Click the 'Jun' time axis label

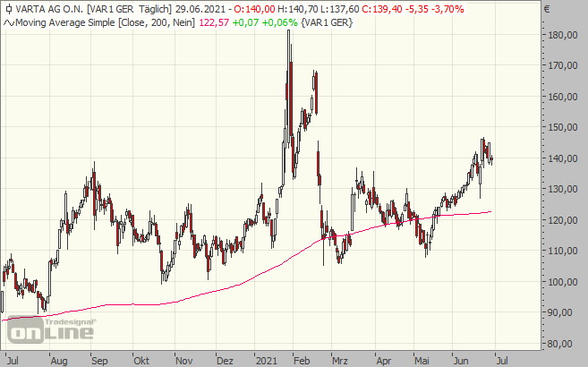[x=461, y=361]
